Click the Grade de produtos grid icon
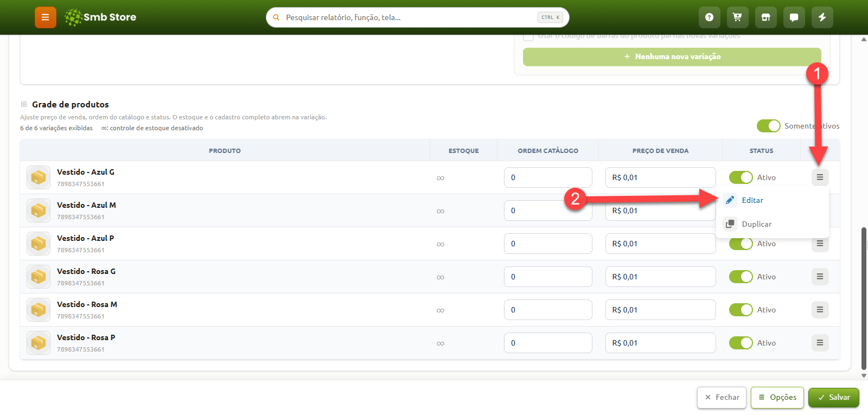The image size is (868, 415). click(x=24, y=104)
